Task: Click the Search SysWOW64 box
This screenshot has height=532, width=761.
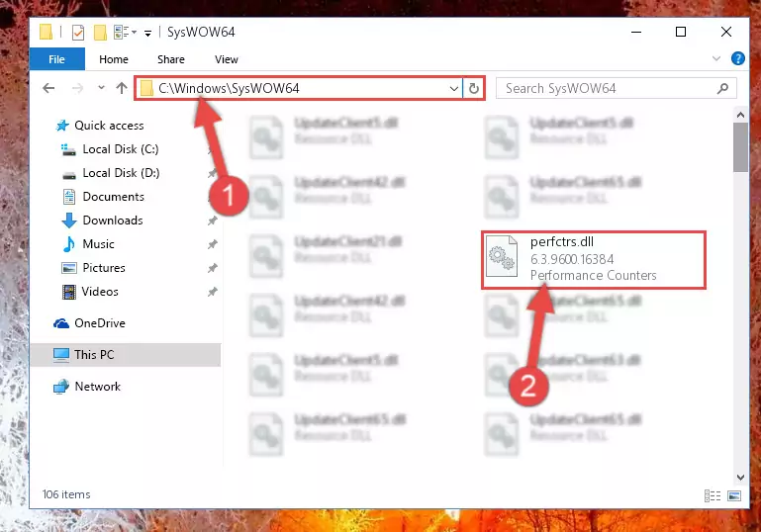Action: pyautogui.click(x=616, y=89)
